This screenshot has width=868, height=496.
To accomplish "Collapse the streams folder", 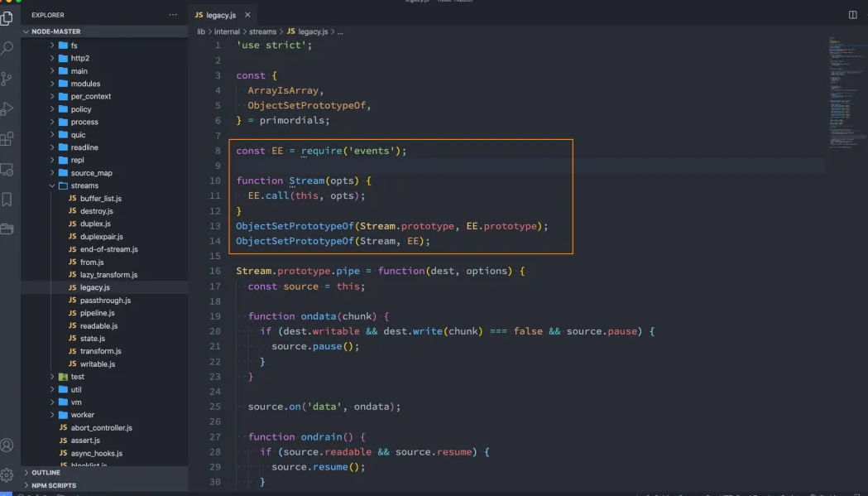I will (x=84, y=185).
